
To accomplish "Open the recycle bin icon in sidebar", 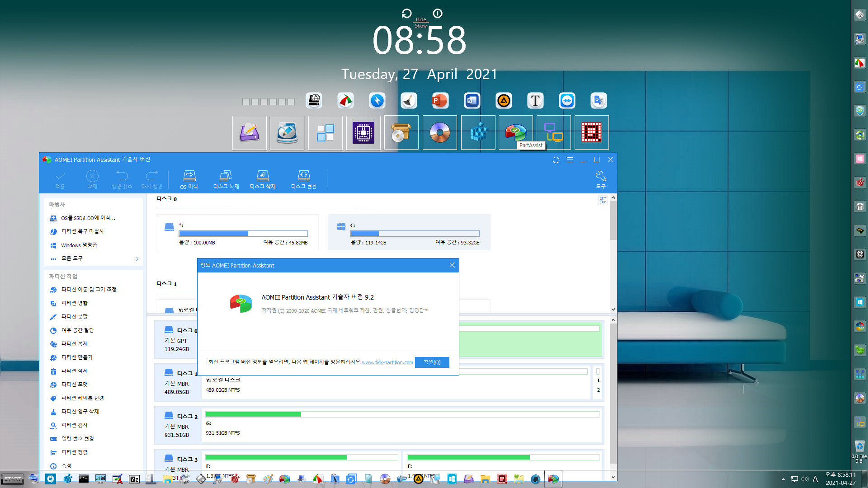I will pyautogui.click(x=859, y=446).
